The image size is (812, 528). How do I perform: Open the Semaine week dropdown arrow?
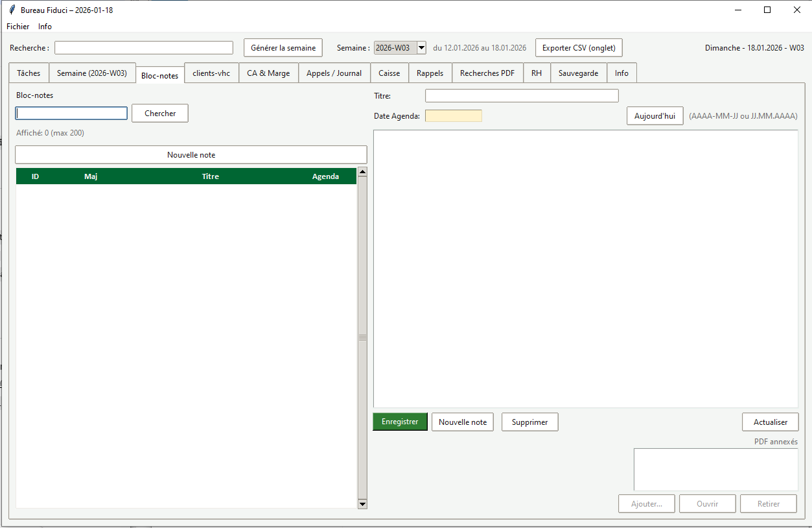tap(421, 47)
